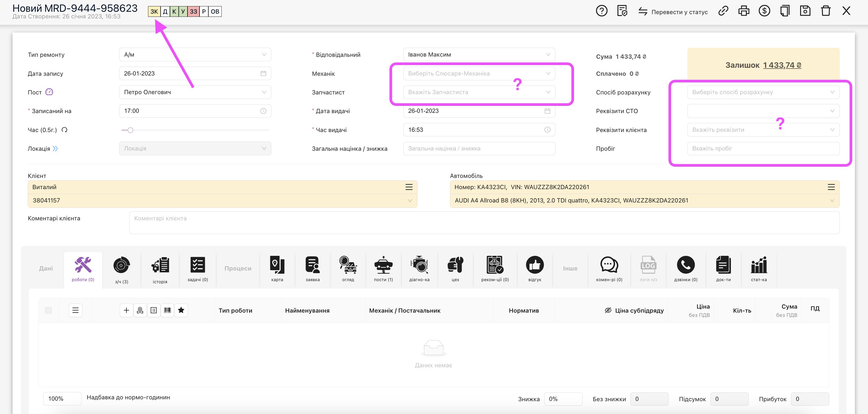Open the calendar picker for Дата запису

pyautogui.click(x=263, y=73)
